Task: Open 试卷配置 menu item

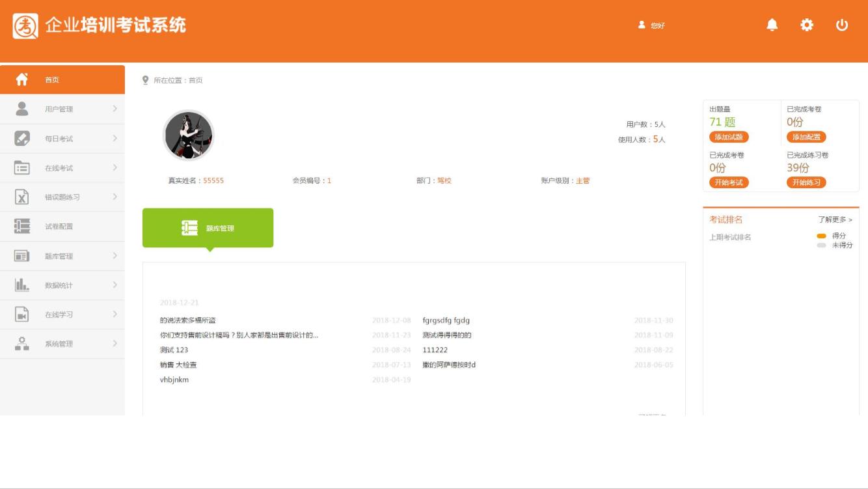Action: [x=62, y=226]
